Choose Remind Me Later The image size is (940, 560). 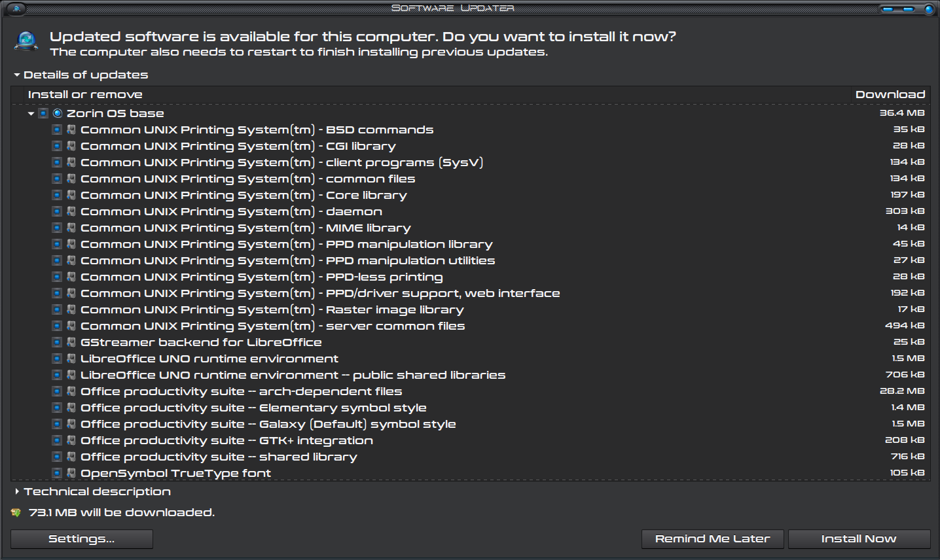(x=712, y=539)
